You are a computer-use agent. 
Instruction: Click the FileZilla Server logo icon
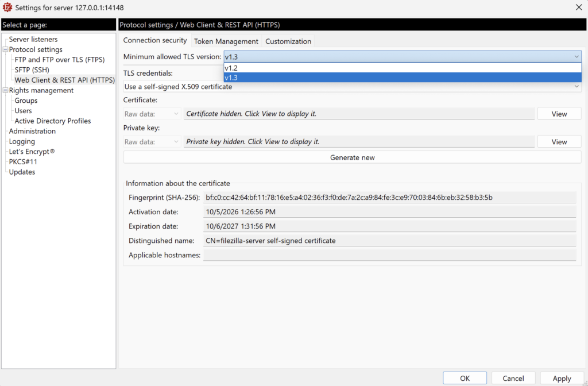(7, 7)
